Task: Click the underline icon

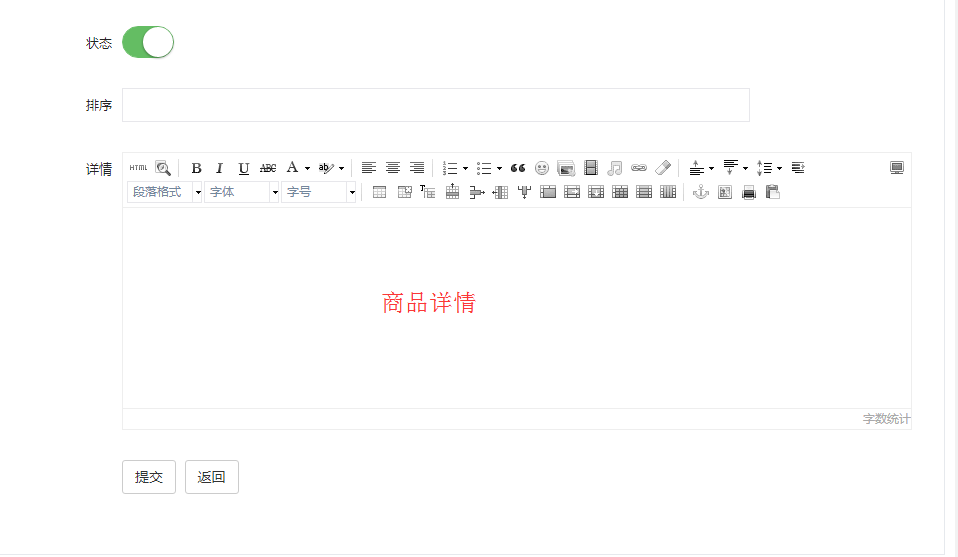Action: coord(244,168)
